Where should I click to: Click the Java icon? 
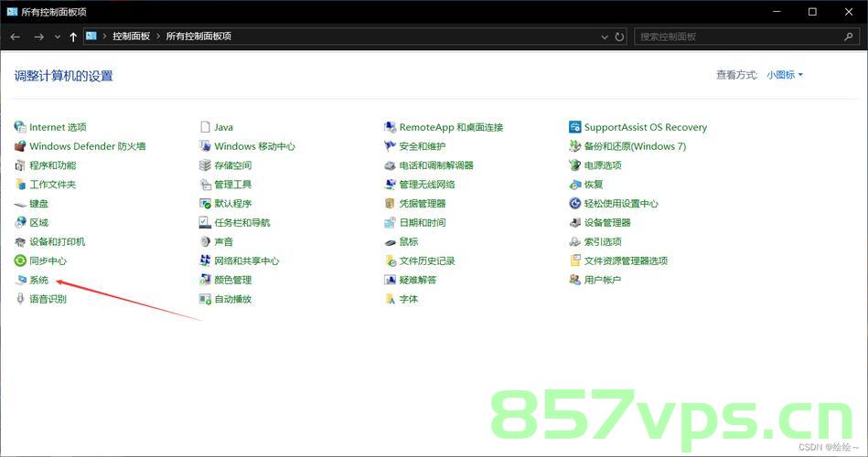tap(205, 127)
